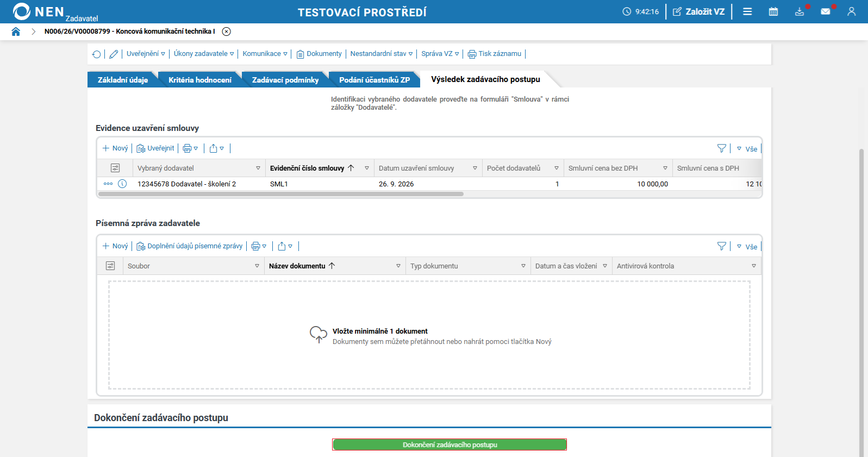Open Vybraný dodavatel column filter arrow
The image size is (868, 457).
click(258, 168)
